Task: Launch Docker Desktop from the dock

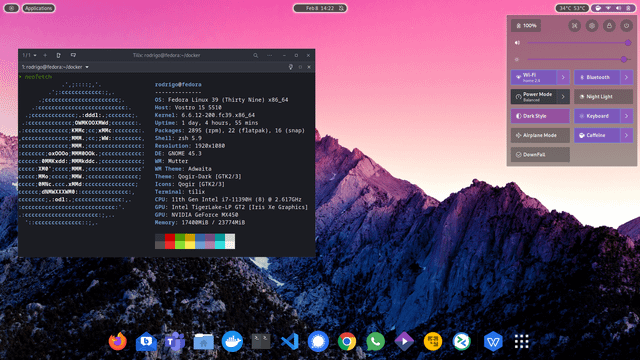Action: (232, 341)
